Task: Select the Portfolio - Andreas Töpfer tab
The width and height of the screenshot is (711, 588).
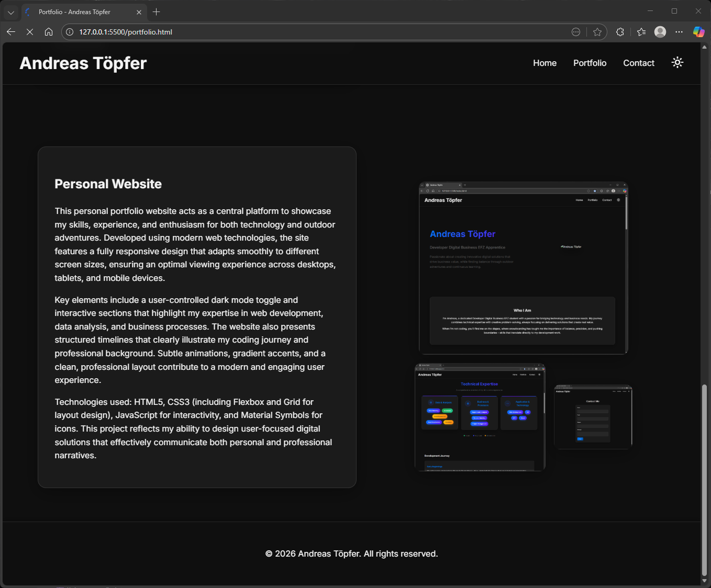Action: coord(84,12)
